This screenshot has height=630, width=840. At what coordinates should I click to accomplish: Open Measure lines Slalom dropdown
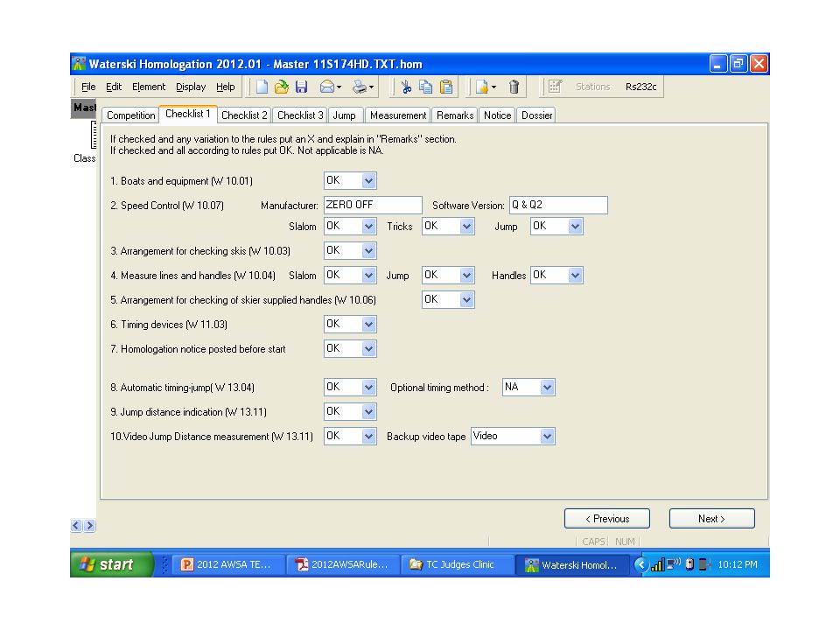368,276
